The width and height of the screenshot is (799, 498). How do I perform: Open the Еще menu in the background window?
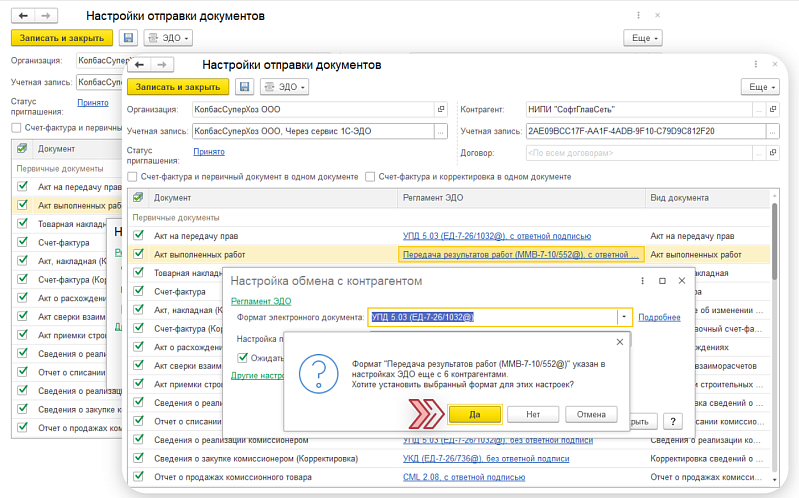[643, 38]
